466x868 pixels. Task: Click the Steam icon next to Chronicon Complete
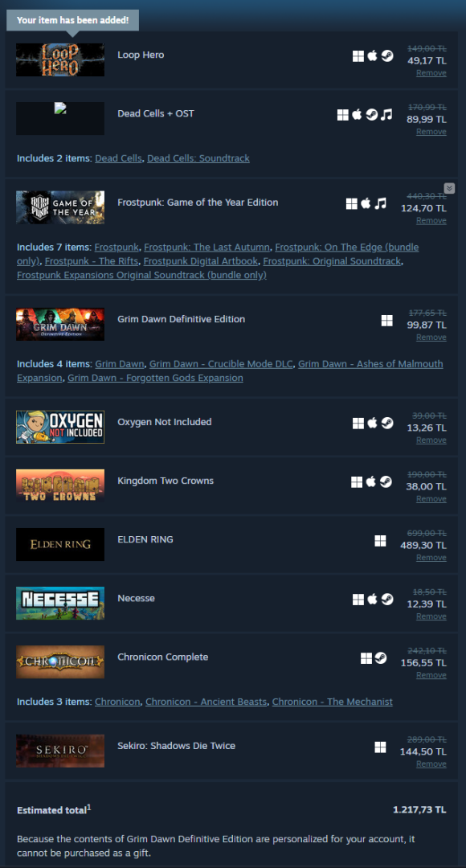(x=380, y=658)
